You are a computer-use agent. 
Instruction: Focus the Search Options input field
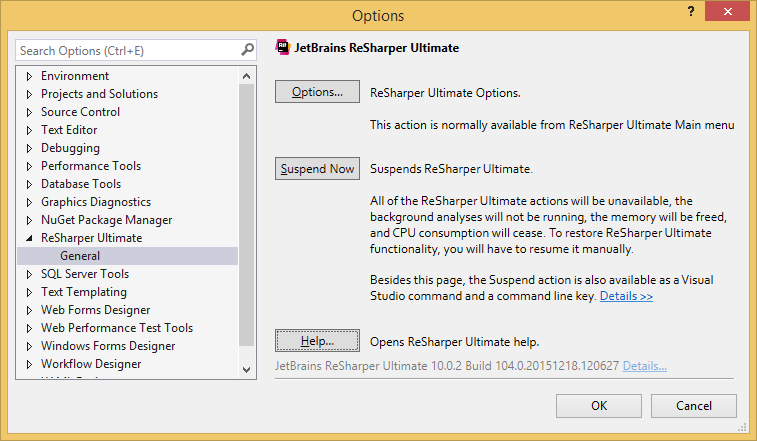pos(125,50)
